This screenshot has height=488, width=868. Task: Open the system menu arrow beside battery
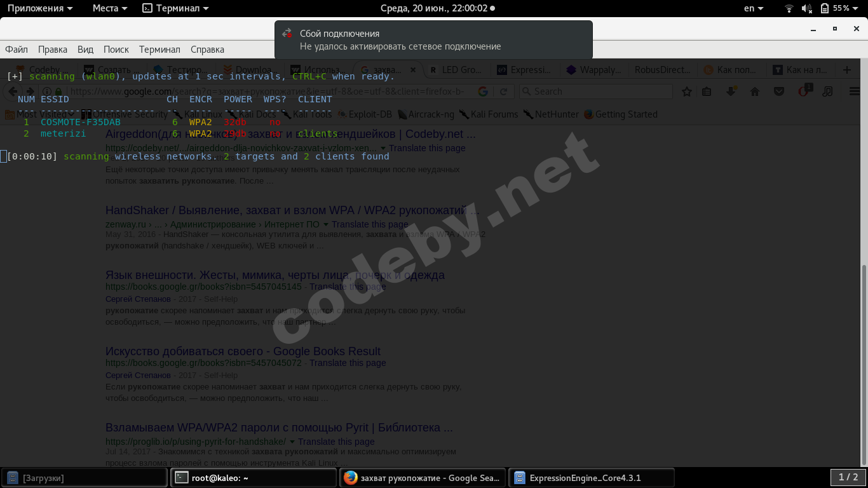click(x=856, y=8)
